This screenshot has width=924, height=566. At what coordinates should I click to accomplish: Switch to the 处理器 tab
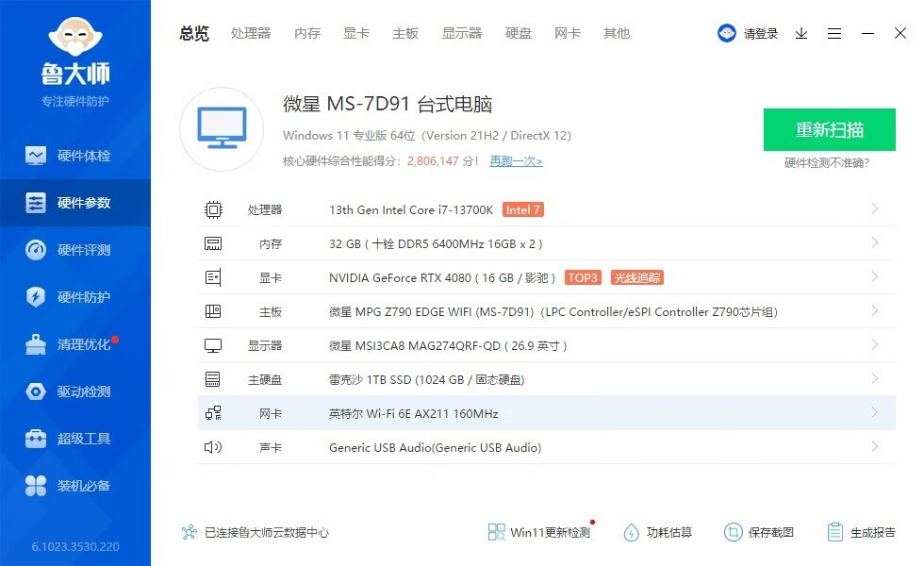point(251,34)
